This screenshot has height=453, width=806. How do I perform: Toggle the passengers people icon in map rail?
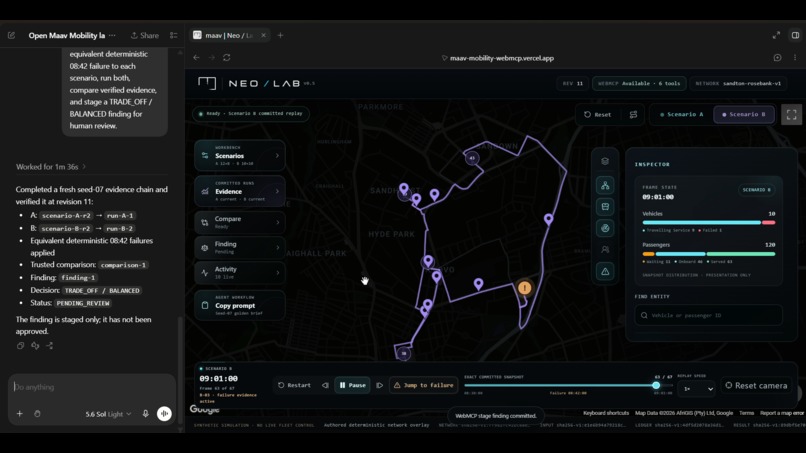pos(605,249)
